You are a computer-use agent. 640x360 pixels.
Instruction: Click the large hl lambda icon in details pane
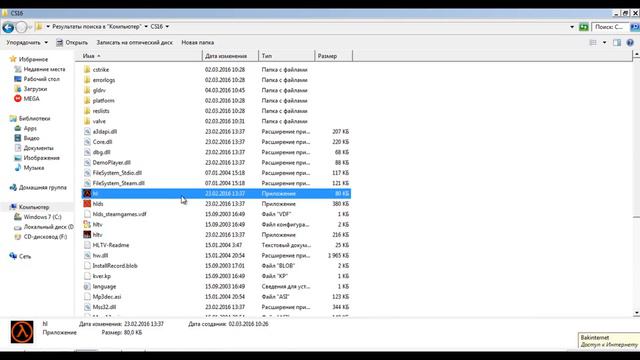22,331
